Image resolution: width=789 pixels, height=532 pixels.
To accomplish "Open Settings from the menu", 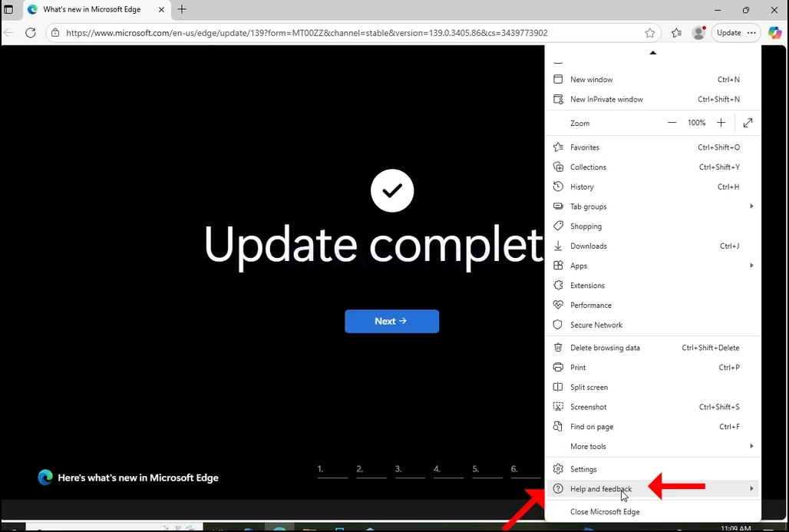I will click(x=652, y=469).
